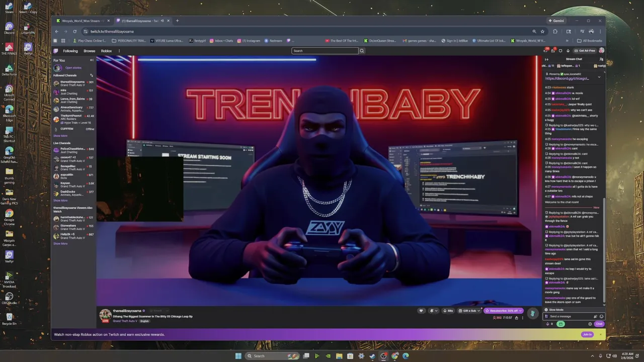Open OBS Studio desktop icon
Image resolution: width=644 pixels, height=362 pixels.
(9, 298)
